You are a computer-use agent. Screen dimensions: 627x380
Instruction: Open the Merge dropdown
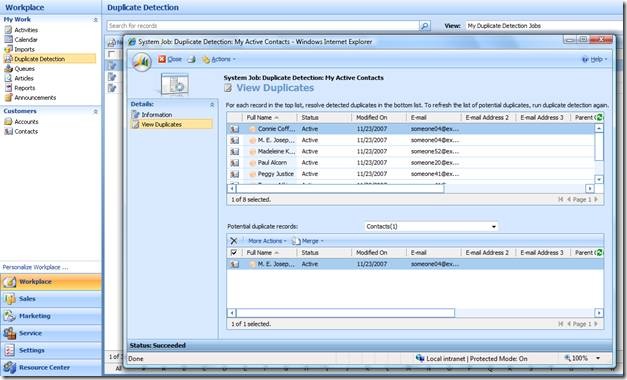pos(308,241)
